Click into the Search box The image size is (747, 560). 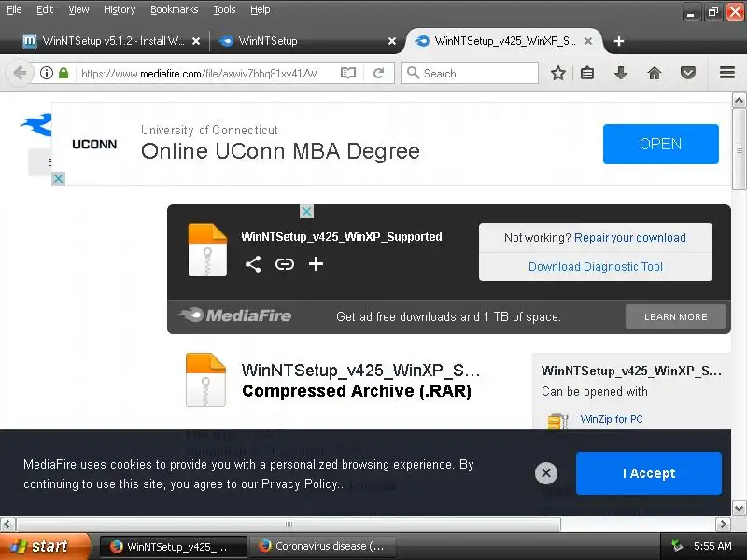470,73
